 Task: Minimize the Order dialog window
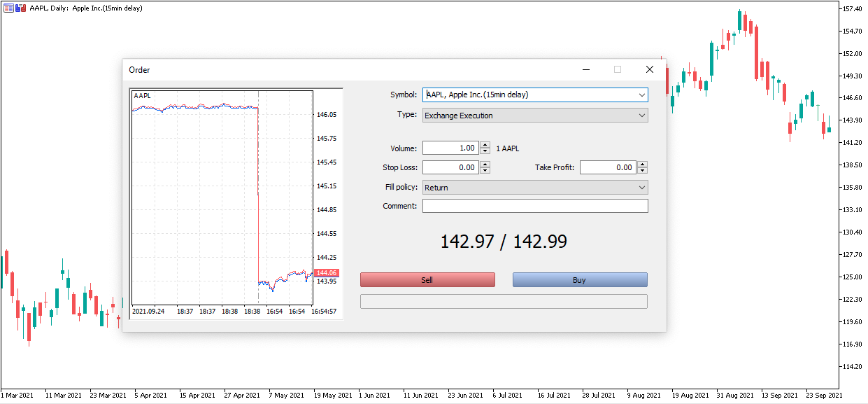(586, 69)
